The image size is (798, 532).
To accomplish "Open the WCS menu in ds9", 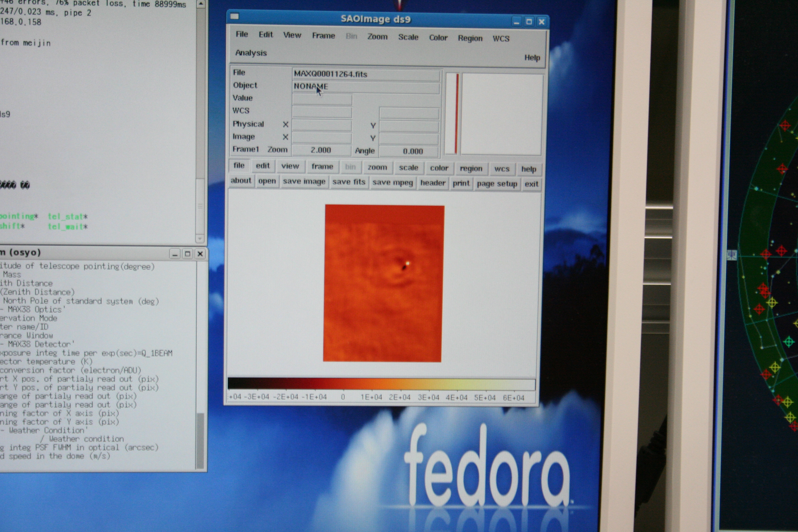I will click(x=501, y=39).
